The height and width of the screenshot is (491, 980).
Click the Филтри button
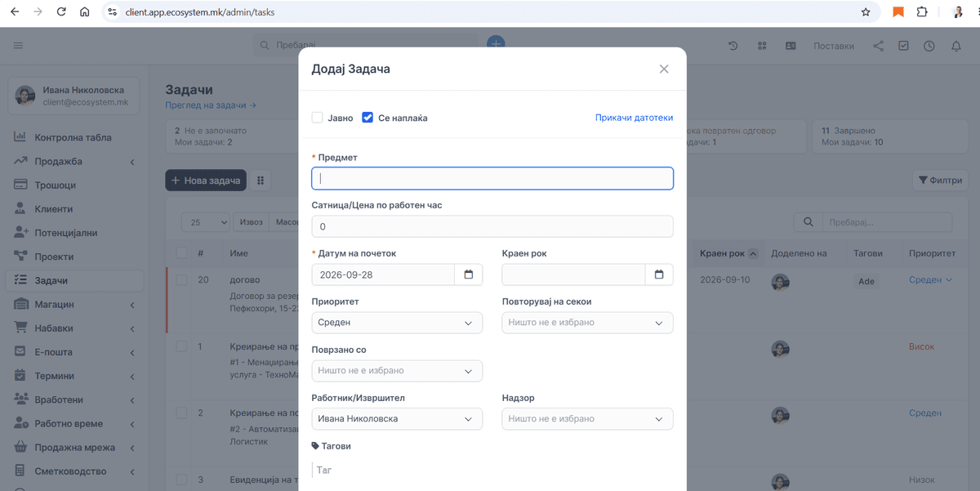tap(941, 181)
